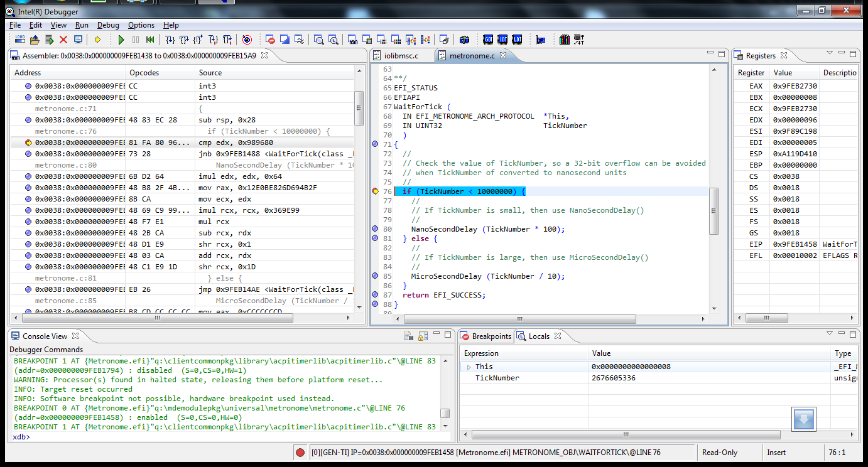This screenshot has width=868, height=467.
Task: Switch to the iolibmsc.c editor tab
Action: point(400,56)
